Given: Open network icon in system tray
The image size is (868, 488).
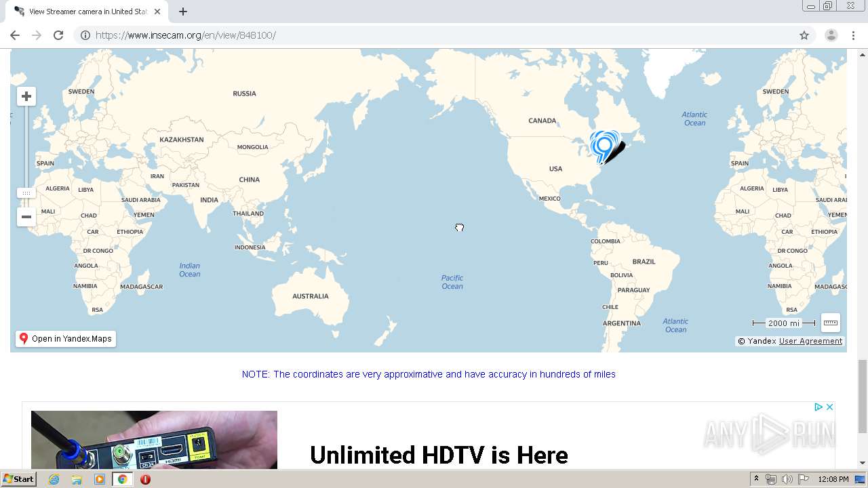Looking at the screenshot, I should (771, 479).
